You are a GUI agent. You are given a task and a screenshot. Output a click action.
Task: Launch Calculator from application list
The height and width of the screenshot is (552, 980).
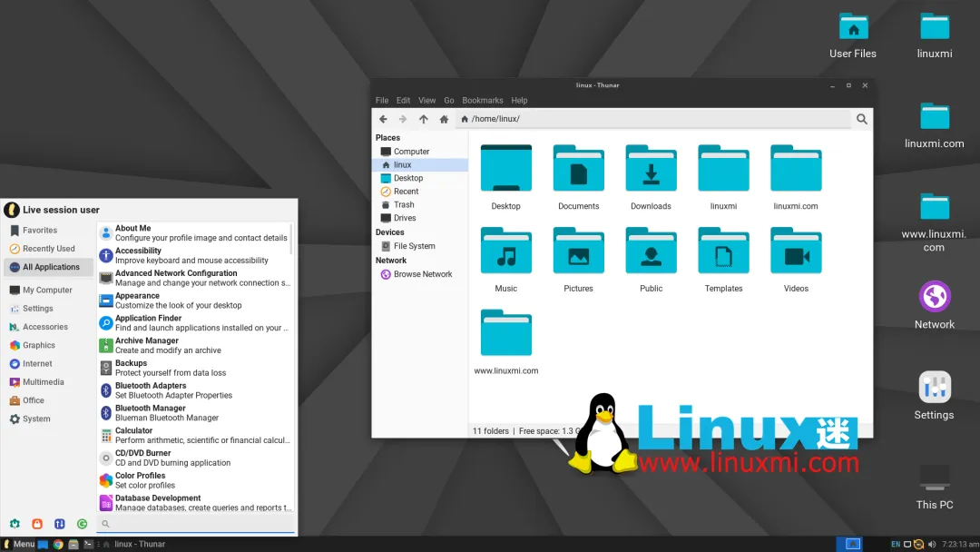195,435
